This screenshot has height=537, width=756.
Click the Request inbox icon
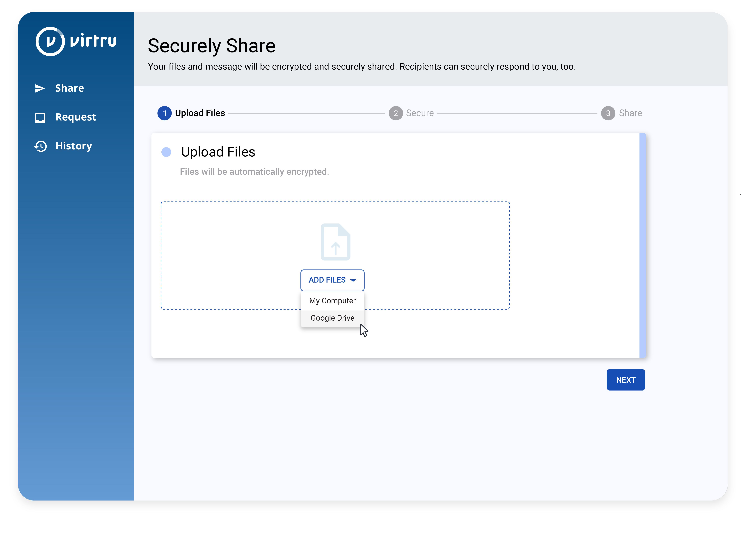tap(40, 117)
